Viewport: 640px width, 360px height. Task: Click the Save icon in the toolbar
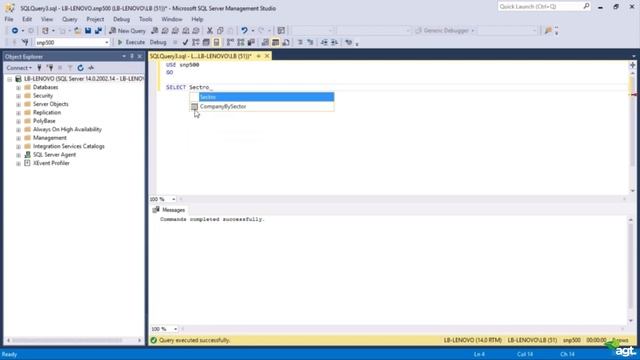point(88,31)
